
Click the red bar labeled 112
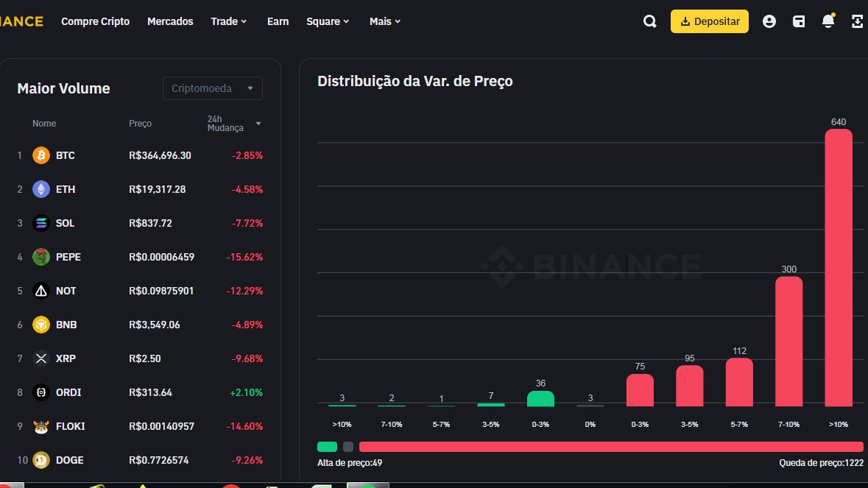[x=740, y=382]
